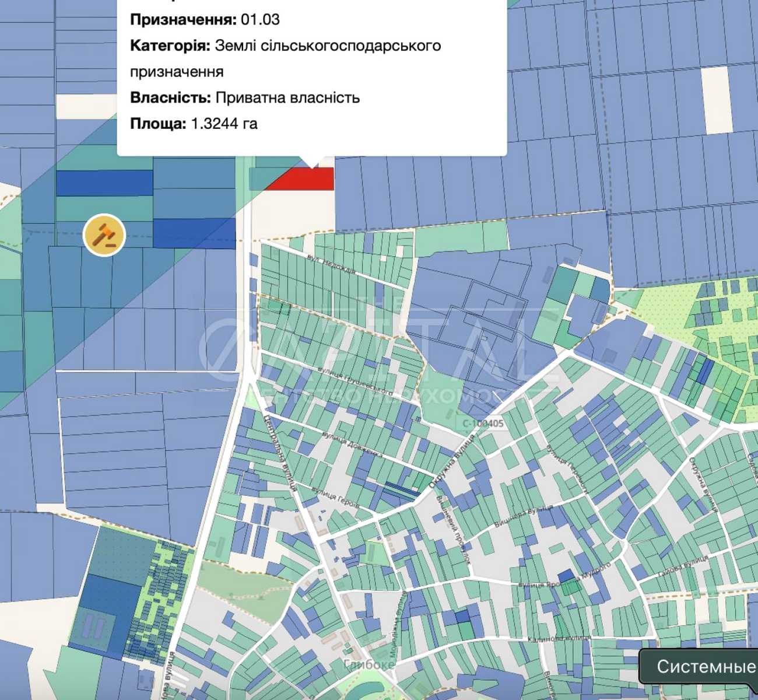Click the вулиця Довженка street label
This screenshot has width=758, height=700.
click(352, 445)
